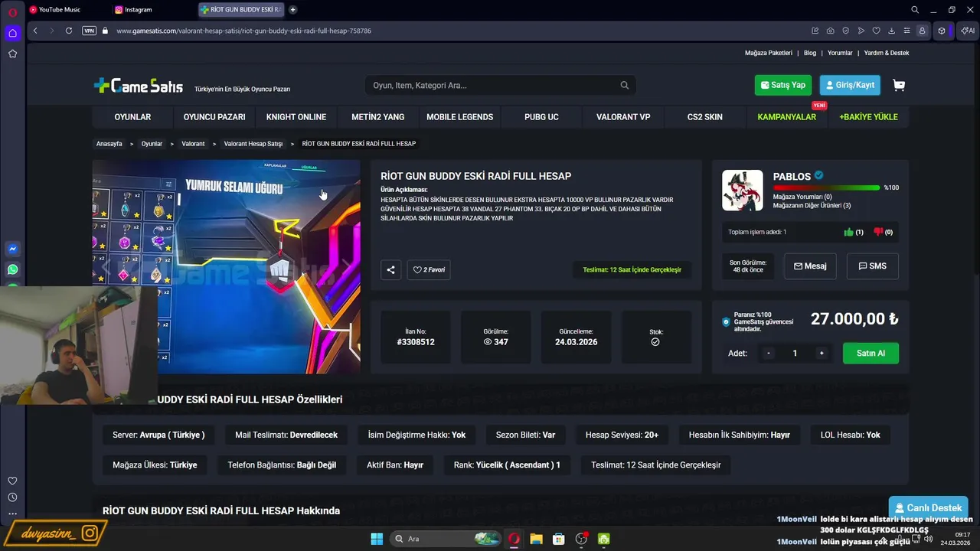Open the browser downloads icon

coord(892,31)
